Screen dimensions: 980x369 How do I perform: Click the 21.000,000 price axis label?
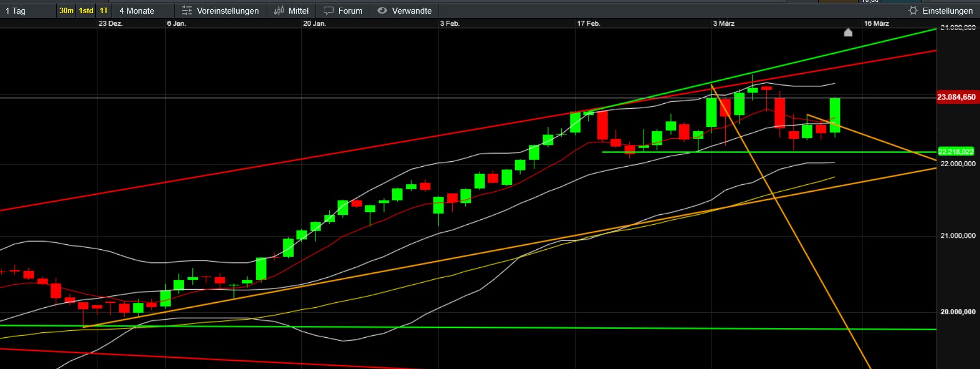[x=958, y=236]
